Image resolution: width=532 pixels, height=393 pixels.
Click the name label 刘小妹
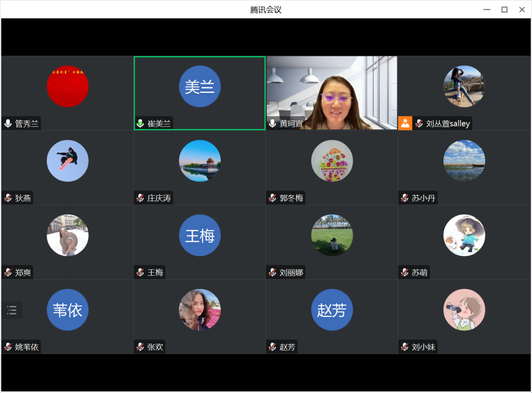(x=424, y=347)
